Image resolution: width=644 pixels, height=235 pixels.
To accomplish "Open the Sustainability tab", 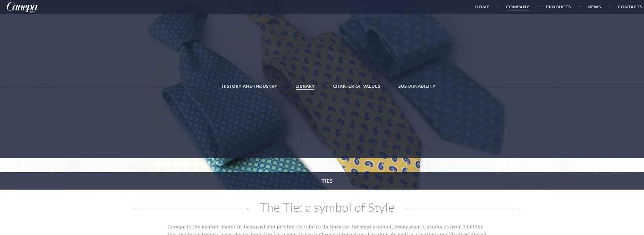I will 417,86.
